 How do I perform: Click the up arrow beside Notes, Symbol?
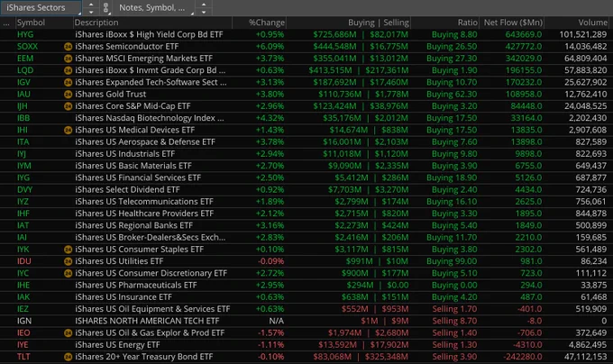click(x=204, y=5)
